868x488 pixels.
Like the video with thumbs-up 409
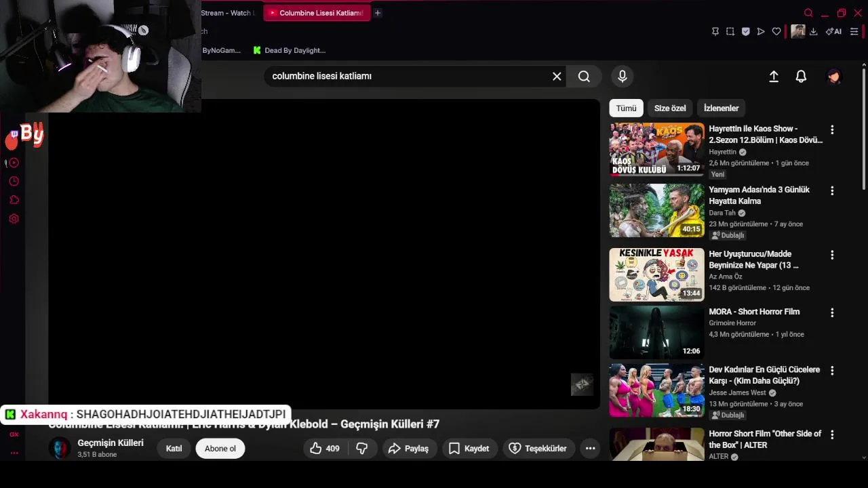click(x=325, y=449)
